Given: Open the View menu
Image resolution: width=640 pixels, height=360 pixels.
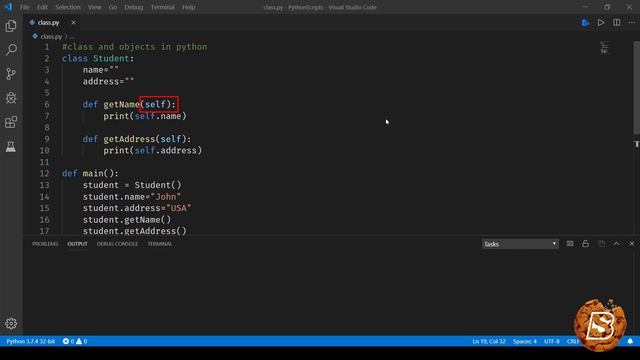Looking at the screenshot, I should click(94, 7).
